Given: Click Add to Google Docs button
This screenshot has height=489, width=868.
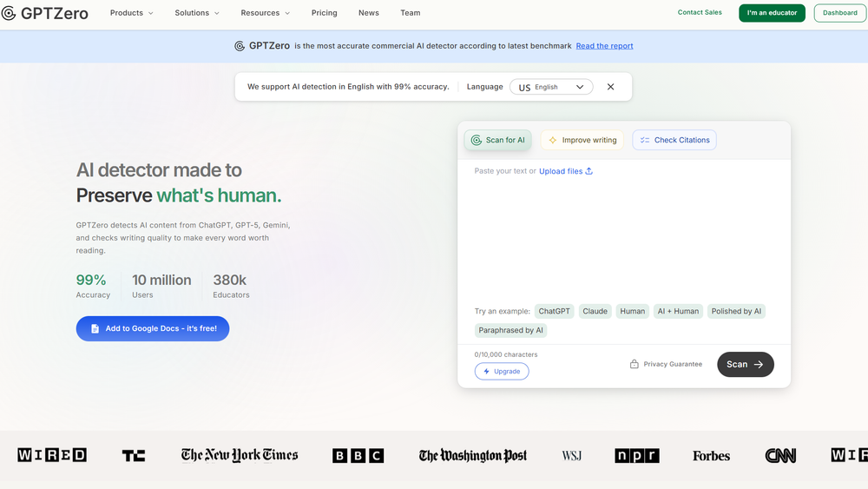Looking at the screenshot, I should [153, 328].
